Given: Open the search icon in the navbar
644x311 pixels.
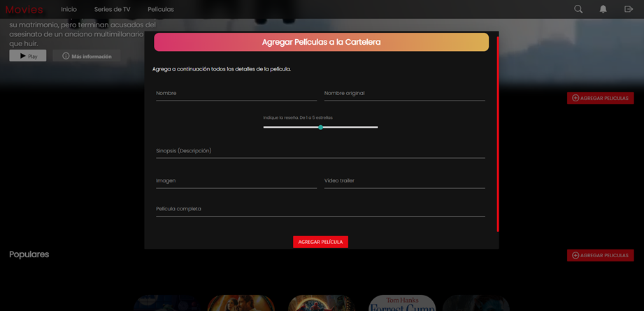Looking at the screenshot, I should [578, 9].
